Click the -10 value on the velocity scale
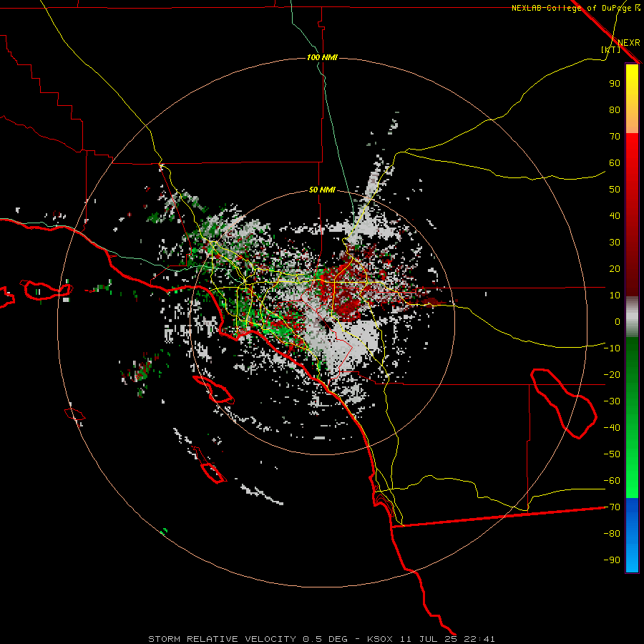644x644 pixels. pyautogui.click(x=612, y=348)
